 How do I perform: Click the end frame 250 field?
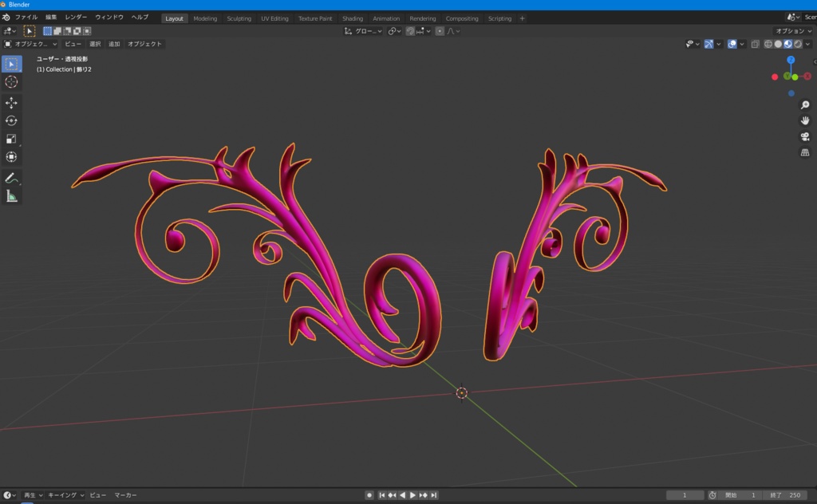coord(785,495)
